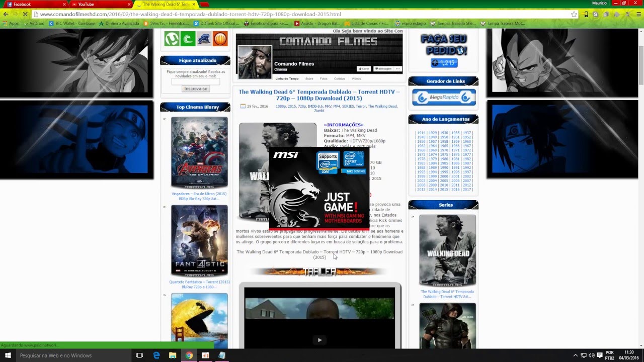Screen dimensions: 644x362
Task: Open Lista de Canais bookmark
Action: pos(367,23)
